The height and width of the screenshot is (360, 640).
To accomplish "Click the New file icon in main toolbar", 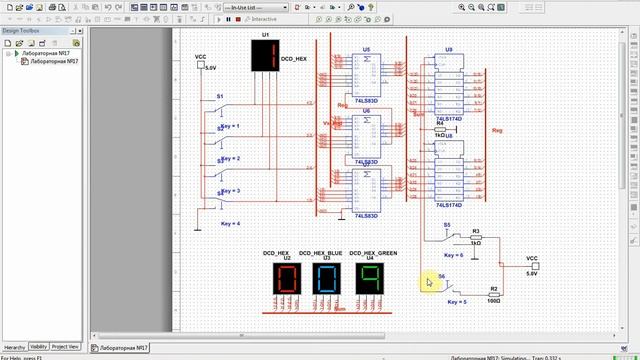I will 9,7.
